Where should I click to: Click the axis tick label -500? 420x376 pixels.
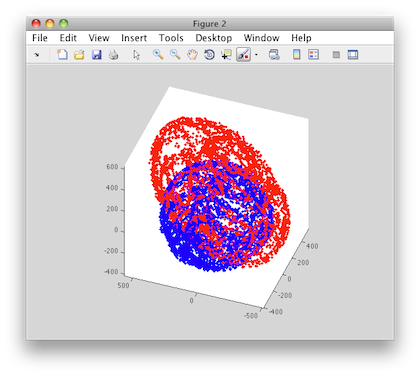251,315
